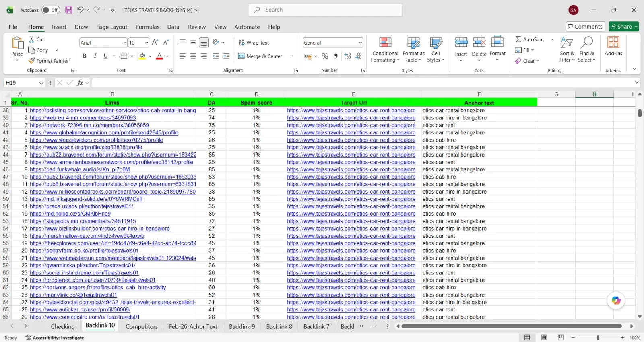Open Paste options dropdown arrow
Image resolution: width=644 pixels, height=342 pixels.
coord(17,60)
